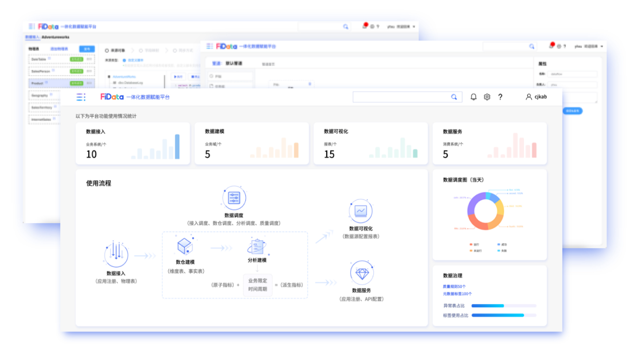The height and width of the screenshot is (362, 644).
Task: Open the 数据可视化 monitor icon
Action: (x=361, y=211)
